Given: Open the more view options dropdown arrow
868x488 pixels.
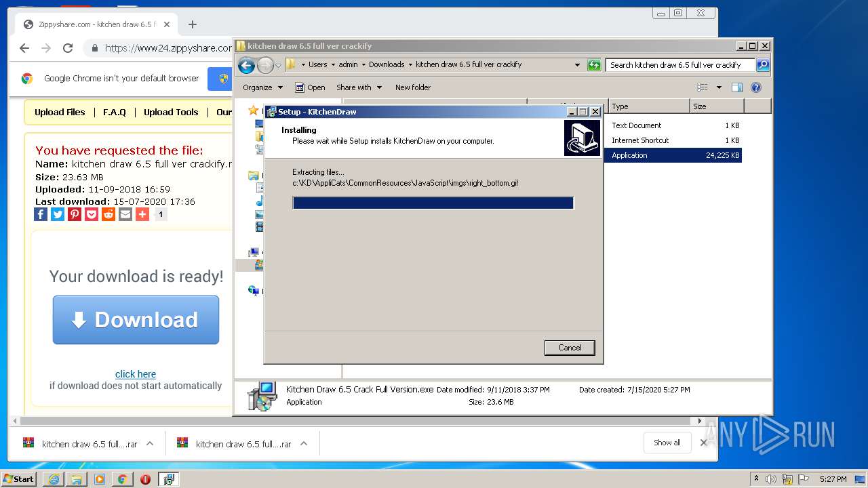Looking at the screenshot, I should pos(719,87).
